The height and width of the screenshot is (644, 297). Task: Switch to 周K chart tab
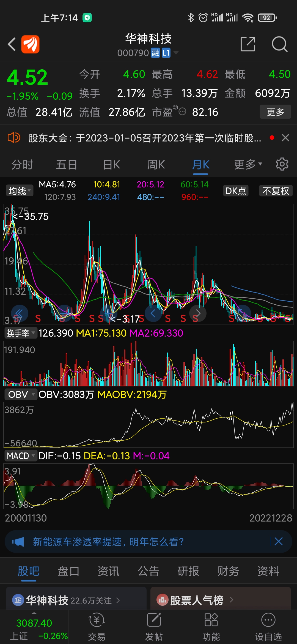click(x=156, y=165)
